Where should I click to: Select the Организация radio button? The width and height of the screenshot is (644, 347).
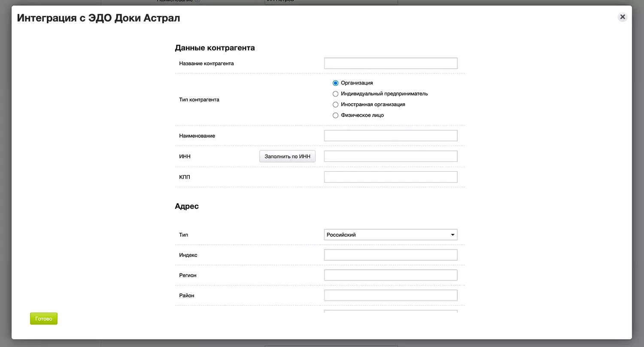[336, 83]
